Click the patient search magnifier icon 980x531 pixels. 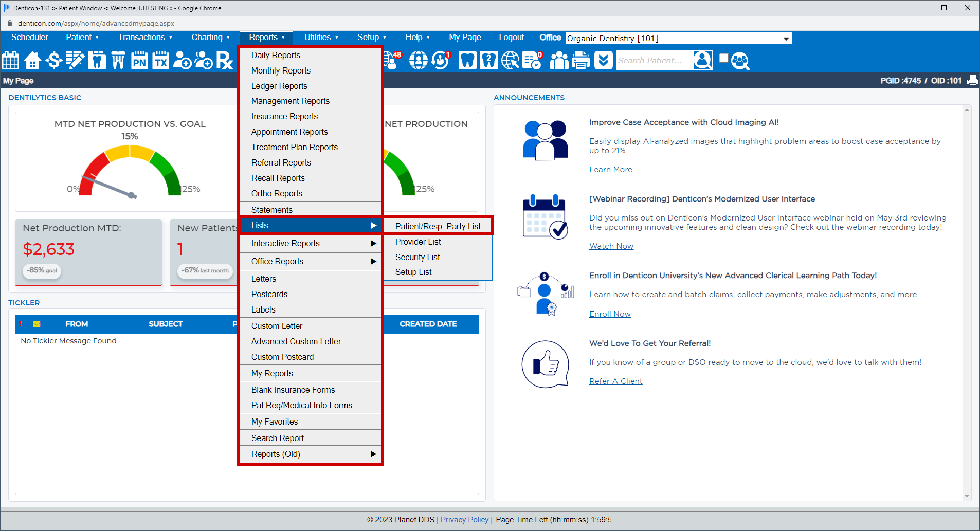pos(703,60)
